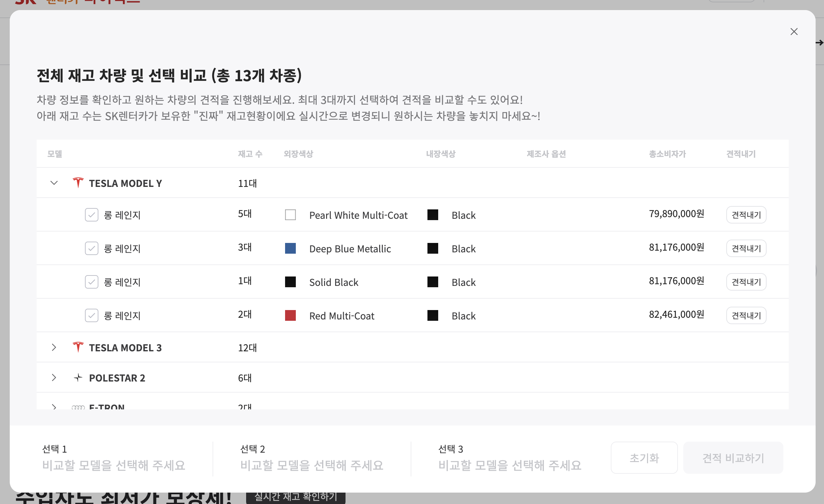Select the Red Multi-Coat long range checkbox
The image size is (824, 504).
(91, 315)
